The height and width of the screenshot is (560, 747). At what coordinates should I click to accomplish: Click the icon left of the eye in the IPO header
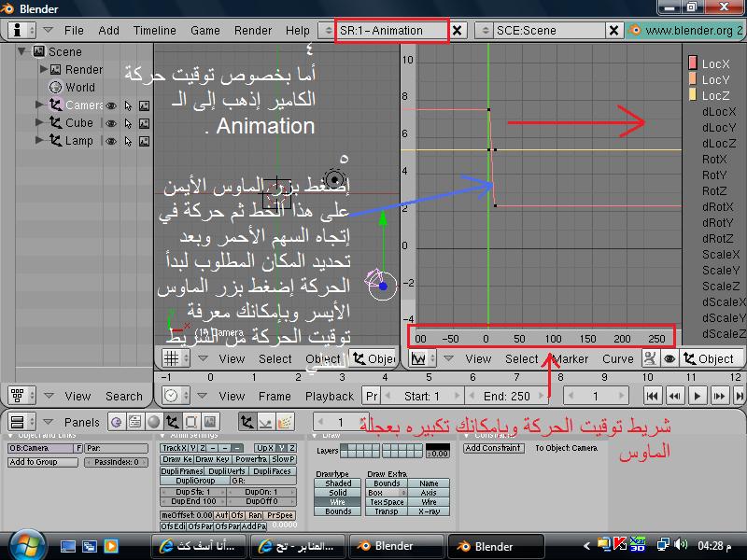pyautogui.click(x=650, y=358)
